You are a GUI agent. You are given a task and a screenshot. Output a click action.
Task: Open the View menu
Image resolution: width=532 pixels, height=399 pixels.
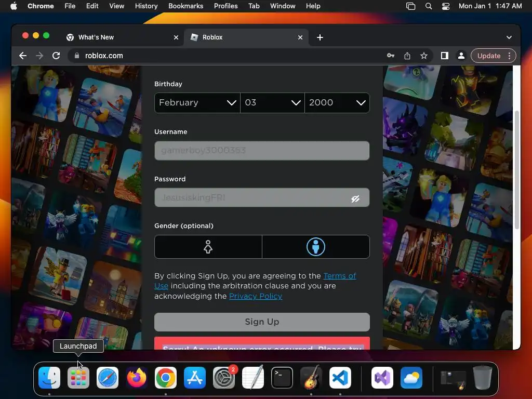116,6
